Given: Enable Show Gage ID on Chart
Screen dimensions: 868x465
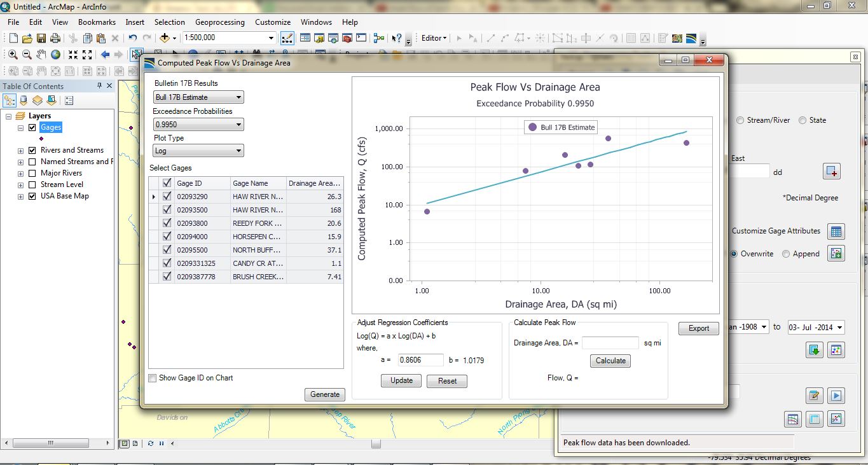Looking at the screenshot, I should point(152,377).
